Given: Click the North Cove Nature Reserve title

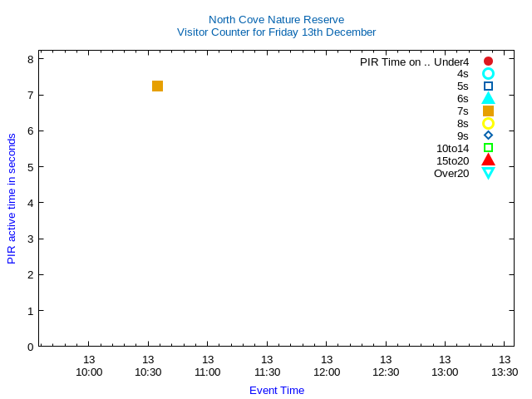Looking at the screenshot, I should [276, 19].
